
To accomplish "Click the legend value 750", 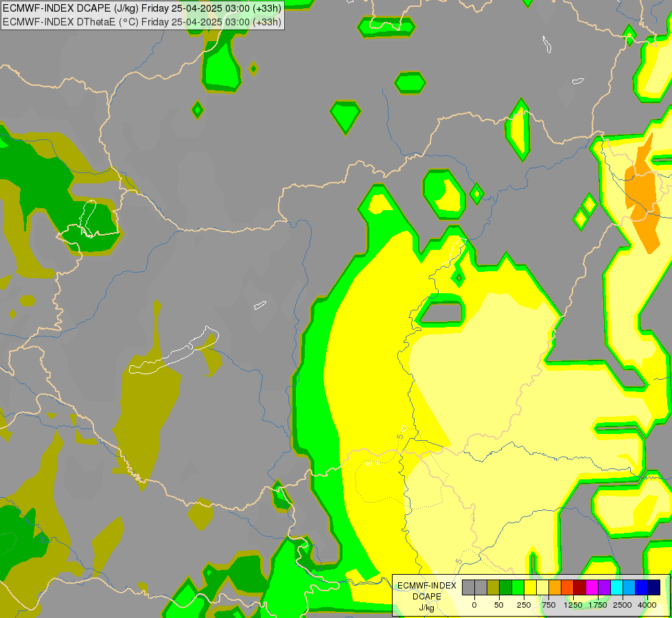I will click(x=548, y=605).
